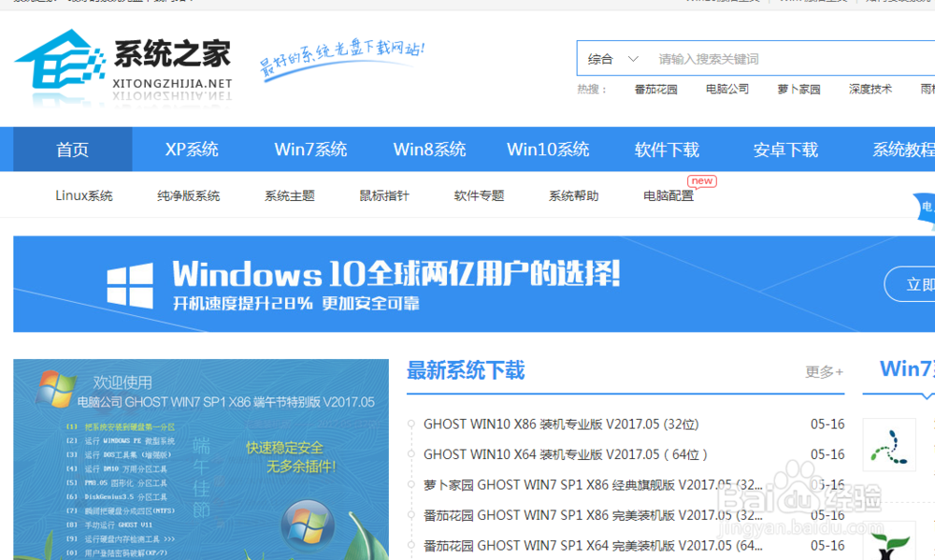Image resolution: width=935 pixels, height=560 pixels.
Task: Open 番茄花园 GHOST WIN7 SP1 X64 完美装机版 link
Action: tap(593, 546)
